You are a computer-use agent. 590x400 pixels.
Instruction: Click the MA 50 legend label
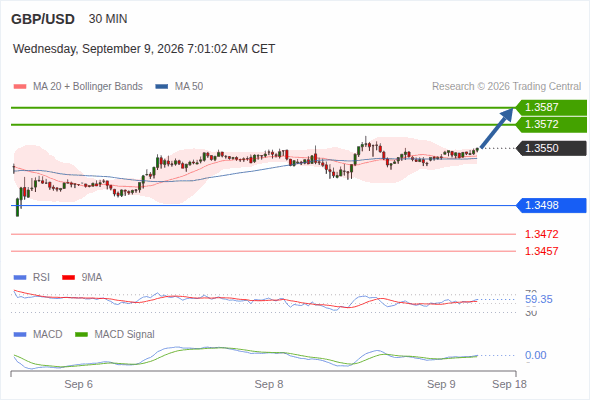tap(189, 87)
